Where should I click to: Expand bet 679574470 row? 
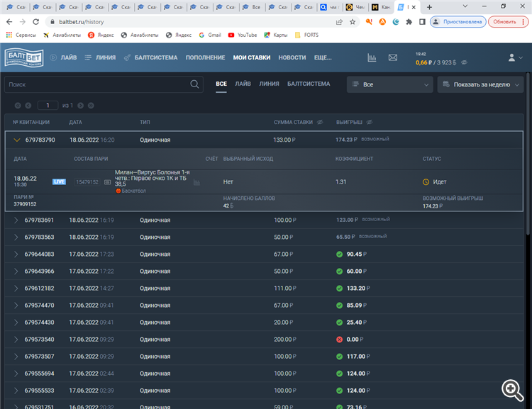tap(16, 306)
